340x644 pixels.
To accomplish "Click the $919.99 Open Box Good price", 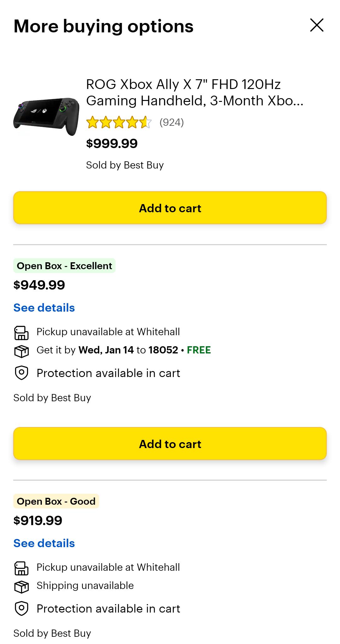I will click(x=38, y=520).
